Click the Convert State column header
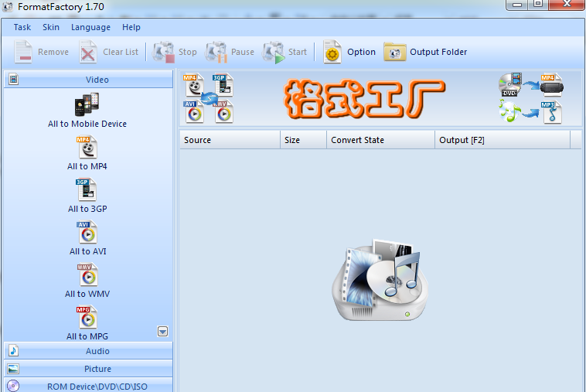586x392 pixels. 381,140
